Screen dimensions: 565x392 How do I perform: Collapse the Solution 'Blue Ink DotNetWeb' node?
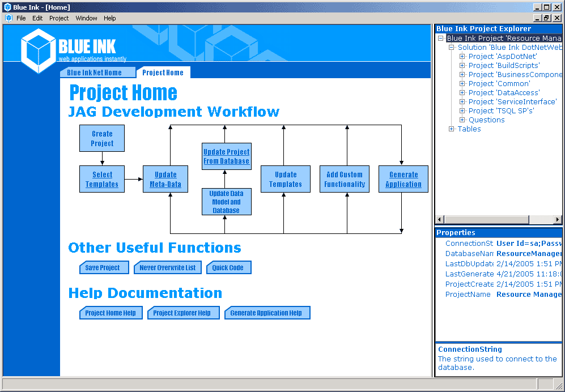(451, 48)
